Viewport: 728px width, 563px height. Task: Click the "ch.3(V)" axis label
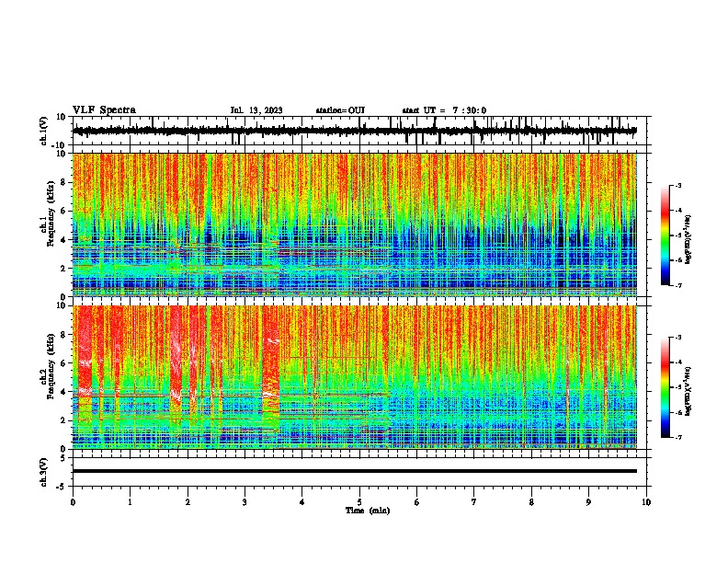point(44,472)
